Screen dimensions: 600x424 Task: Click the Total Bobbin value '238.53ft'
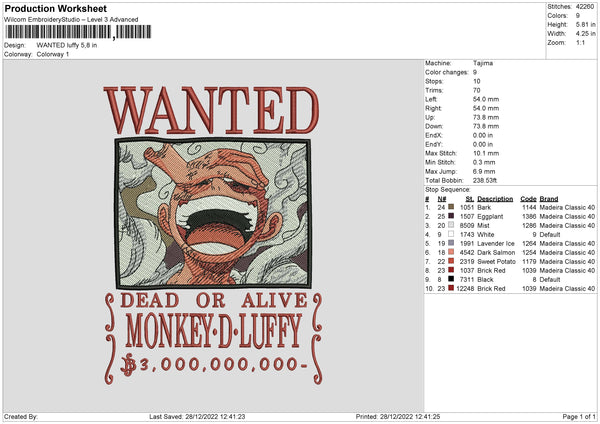(485, 180)
